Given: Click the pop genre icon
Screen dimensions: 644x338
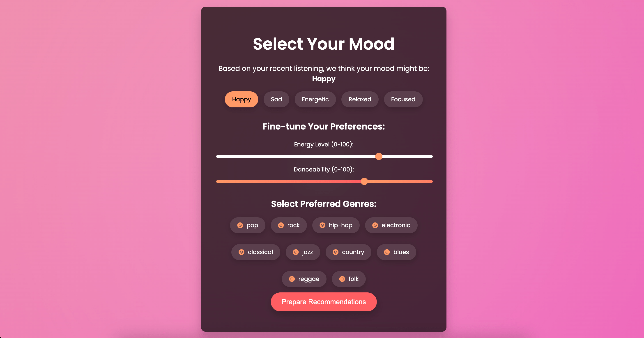Looking at the screenshot, I should (x=240, y=225).
